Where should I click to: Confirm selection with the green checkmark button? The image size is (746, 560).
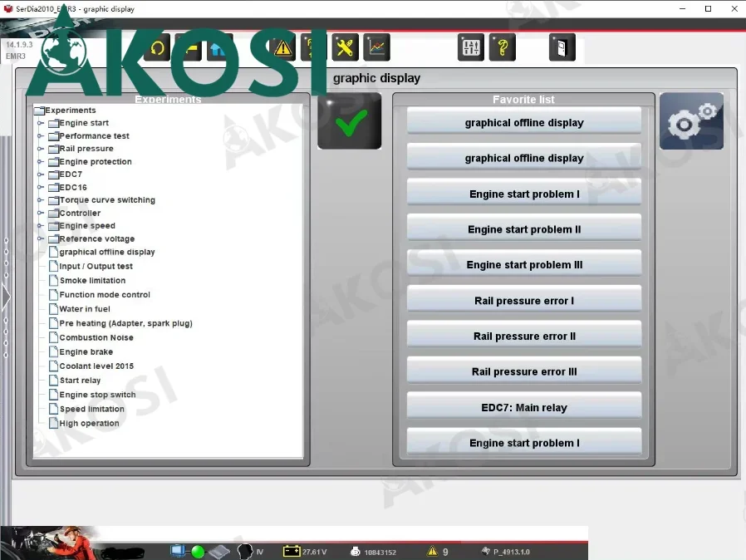(350, 121)
